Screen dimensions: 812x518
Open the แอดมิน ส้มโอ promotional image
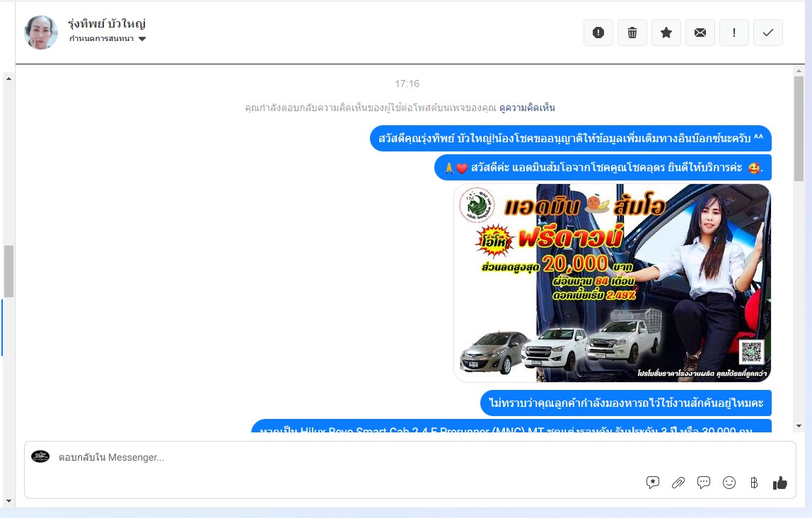pos(612,283)
